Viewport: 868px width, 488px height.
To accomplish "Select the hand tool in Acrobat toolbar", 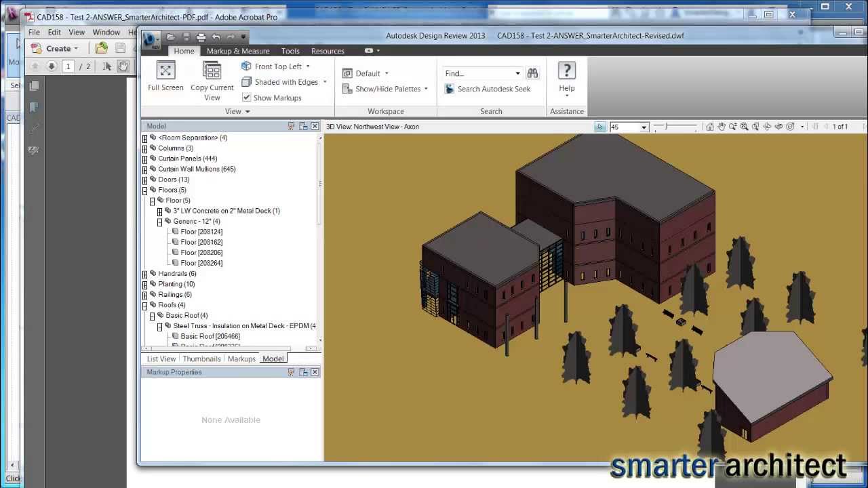I will click(123, 66).
